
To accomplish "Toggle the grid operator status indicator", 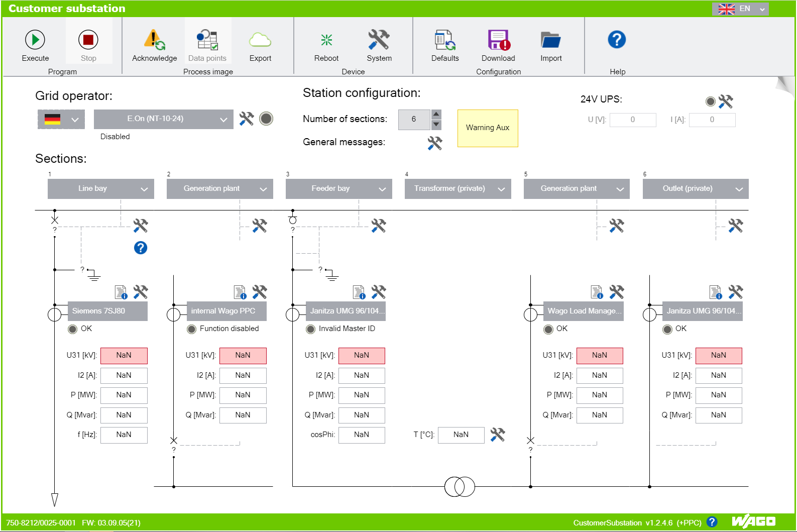I will pyautogui.click(x=266, y=119).
